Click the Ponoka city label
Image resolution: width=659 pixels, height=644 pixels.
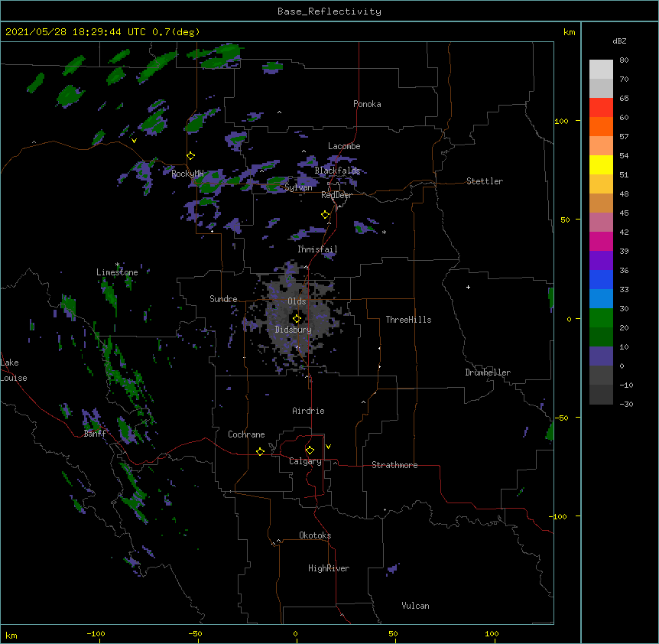coord(367,104)
